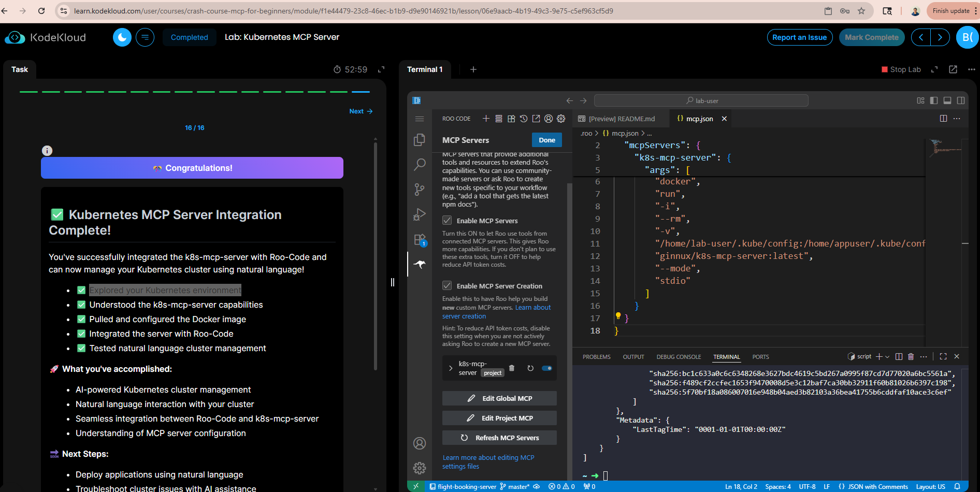This screenshot has height=492, width=980.
Task: Click the lab-user command center search field
Action: pos(701,100)
